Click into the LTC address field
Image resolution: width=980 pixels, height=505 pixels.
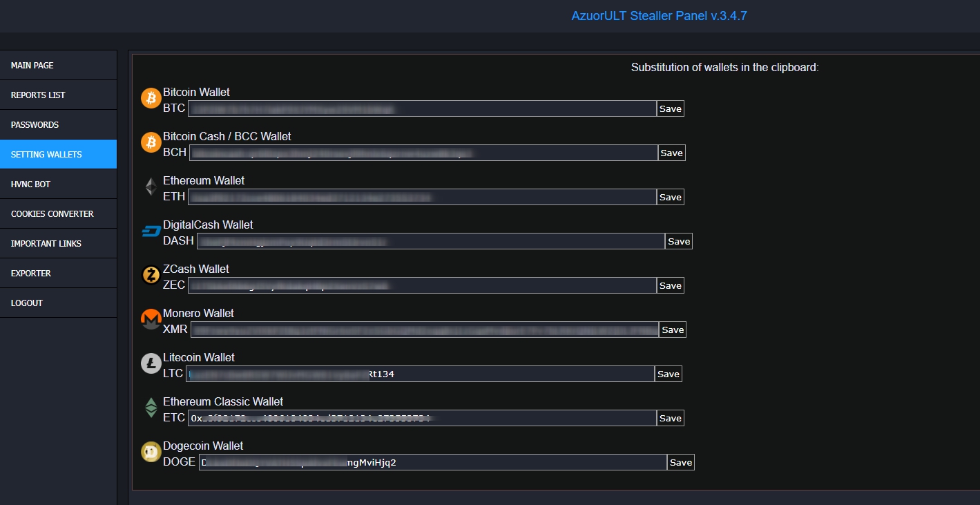click(420, 374)
